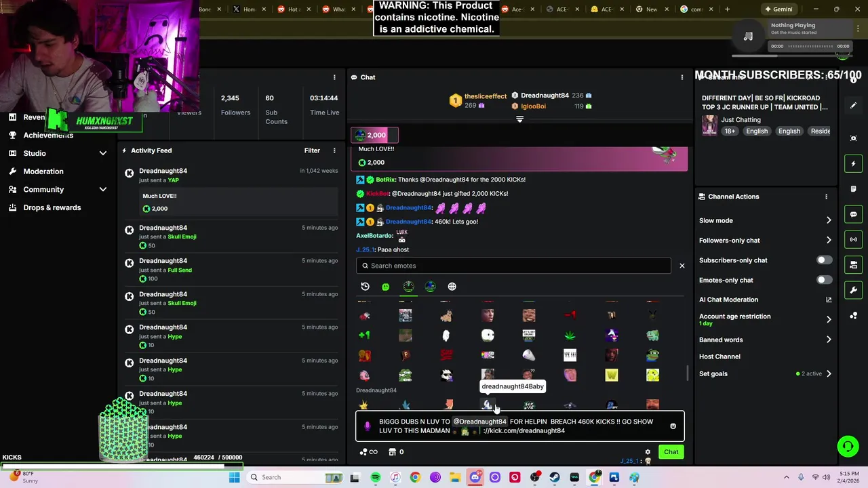
Task: Expand Set goals options
Action: pos(829,373)
